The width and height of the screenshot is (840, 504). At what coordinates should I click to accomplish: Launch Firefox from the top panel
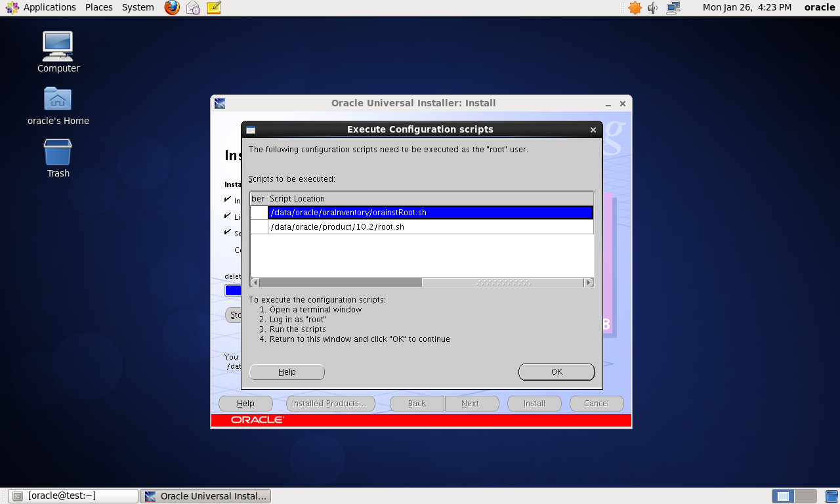click(172, 8)
